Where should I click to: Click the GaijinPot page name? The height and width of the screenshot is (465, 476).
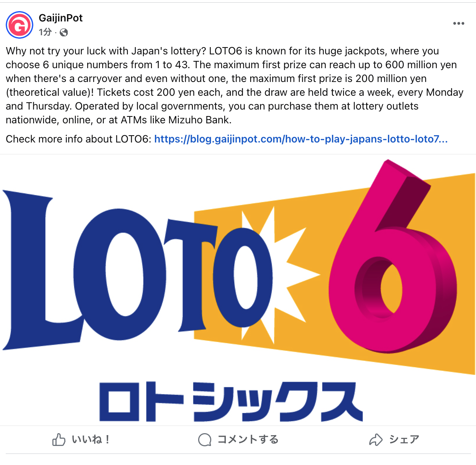(60, 18)
